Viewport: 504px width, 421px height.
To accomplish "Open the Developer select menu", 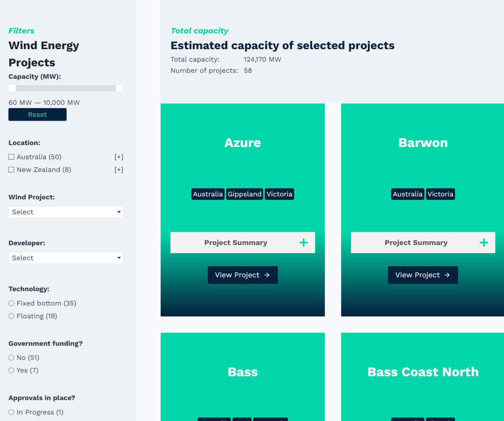I will 66,258.
